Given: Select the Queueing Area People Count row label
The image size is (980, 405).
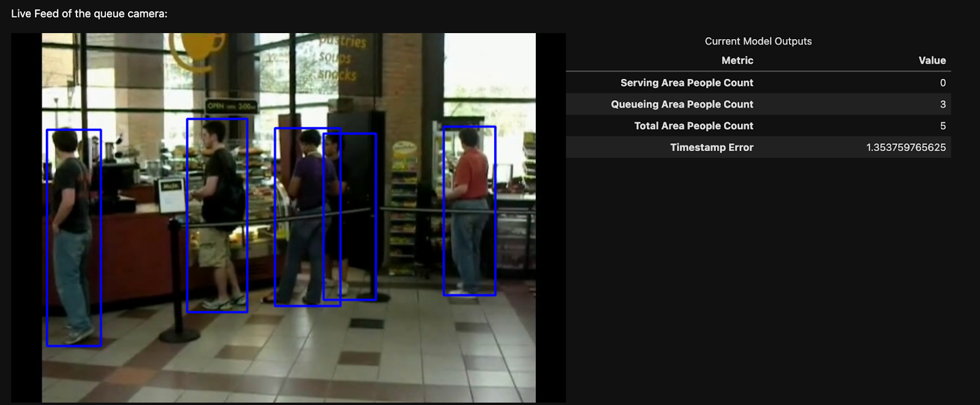Looking at the screenshot, I should [x=682, y=104].
